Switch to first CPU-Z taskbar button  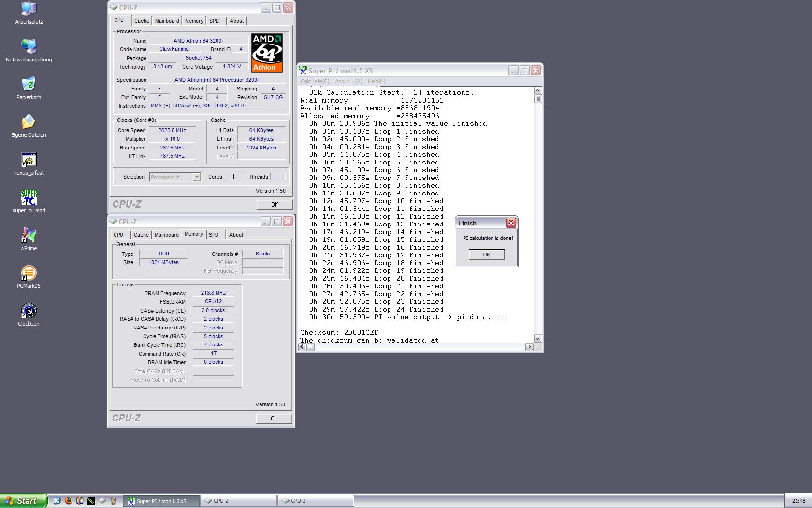coord(239,501)
